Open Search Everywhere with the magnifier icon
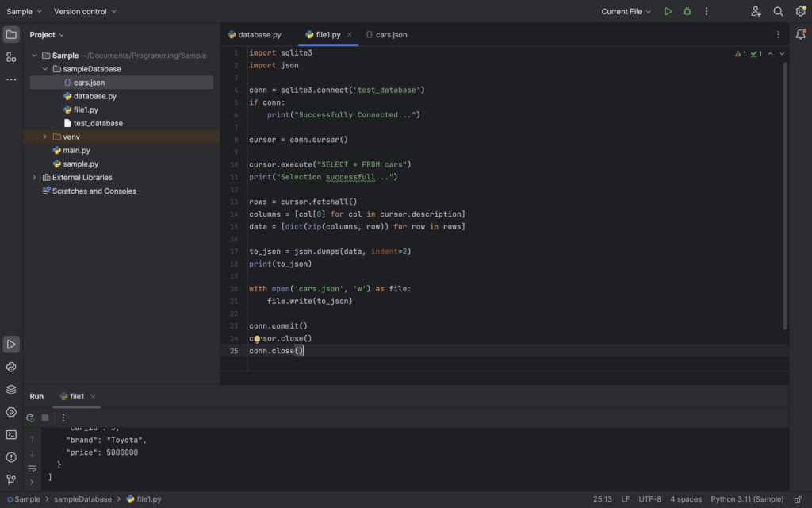812x508 pixels. pyautogui.click(x=778, y=11)
